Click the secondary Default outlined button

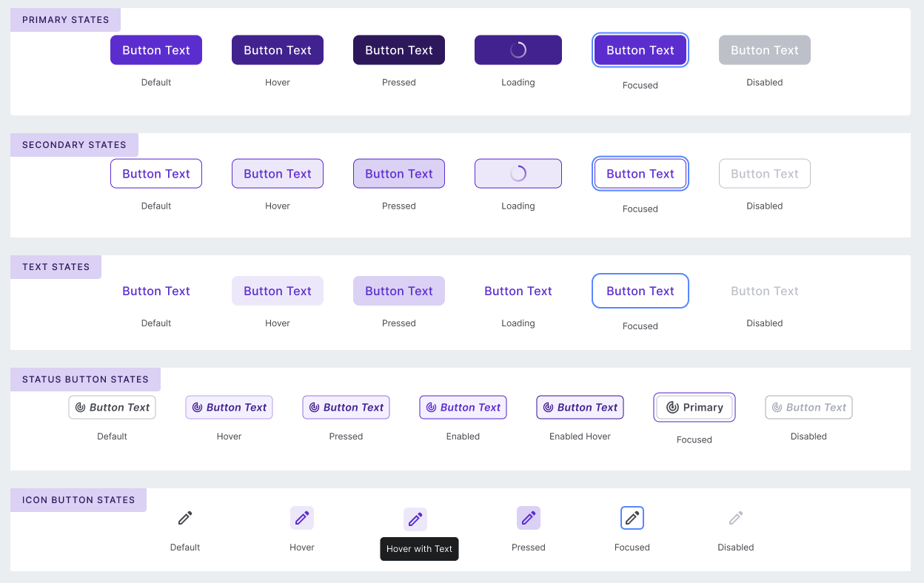[x=156, y=174]
